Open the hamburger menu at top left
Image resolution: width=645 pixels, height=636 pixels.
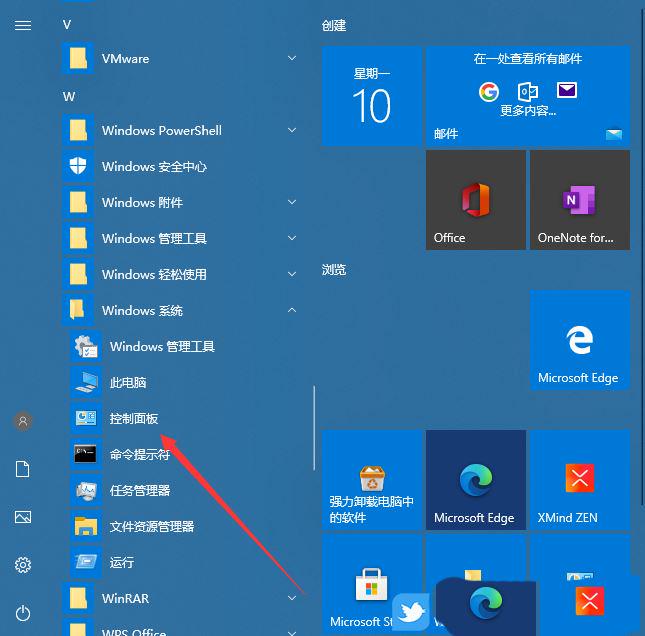point(23,26)
